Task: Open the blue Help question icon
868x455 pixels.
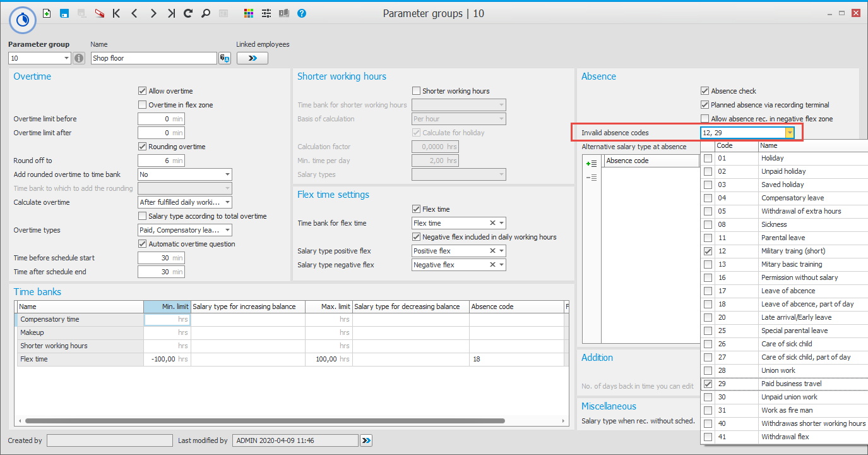Action: (302, 13)
